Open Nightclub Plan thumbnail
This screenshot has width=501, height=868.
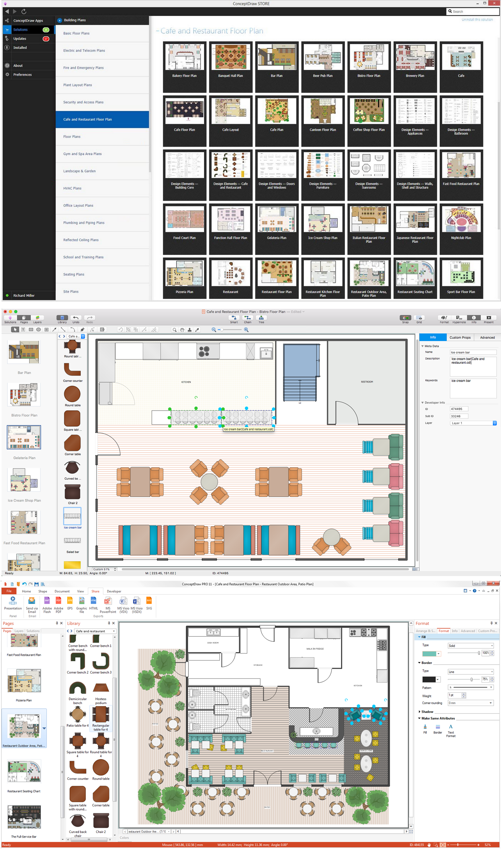(x=461, y=229)
